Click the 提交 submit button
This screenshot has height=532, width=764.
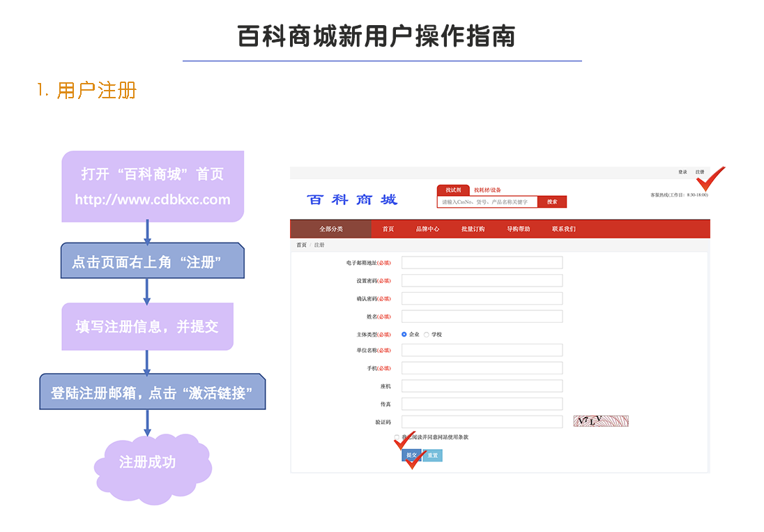pyautogui.click(x=411, y=455)
